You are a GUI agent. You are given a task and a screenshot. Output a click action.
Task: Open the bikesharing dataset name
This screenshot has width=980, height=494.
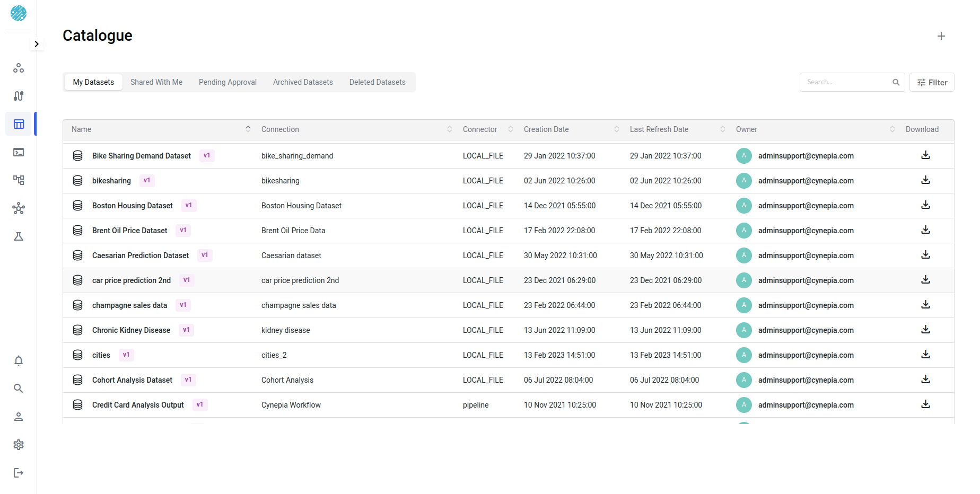(x=111, y=181)
